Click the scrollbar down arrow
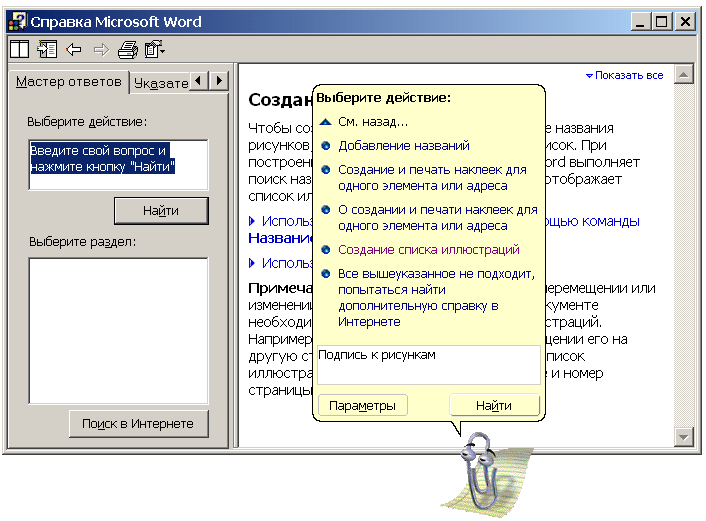Viewport: 706px width, 521px height. pos(683,437)
